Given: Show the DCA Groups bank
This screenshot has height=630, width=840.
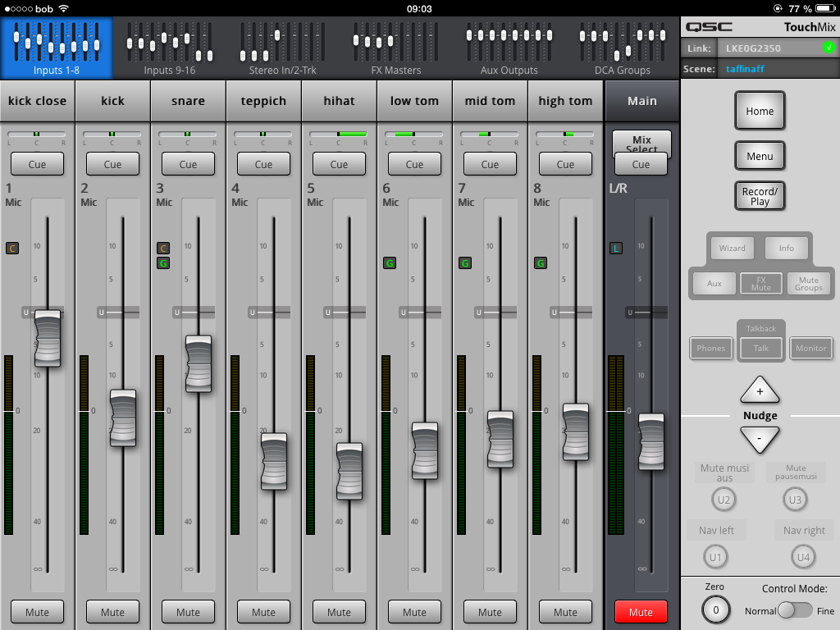Looking at the screenshot, I should point(622,48).
